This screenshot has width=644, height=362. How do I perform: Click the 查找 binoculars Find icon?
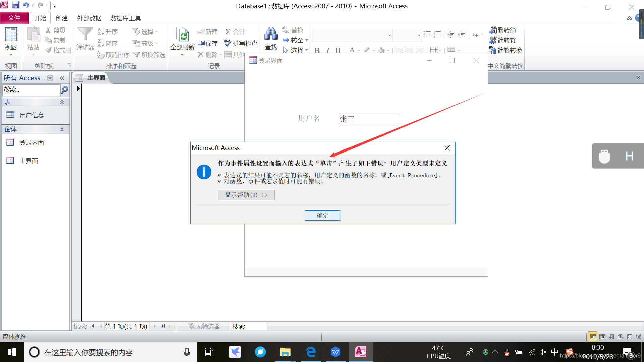[x=271, y=34]
